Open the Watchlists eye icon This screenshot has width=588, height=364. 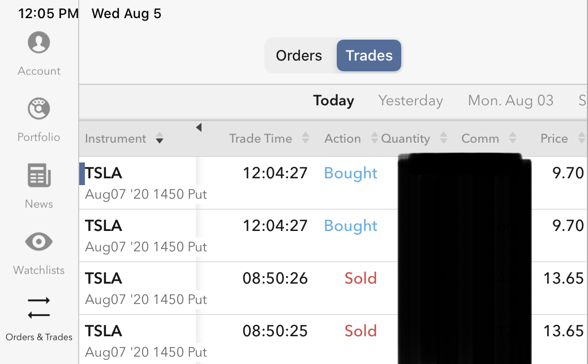tap(38, 242)
